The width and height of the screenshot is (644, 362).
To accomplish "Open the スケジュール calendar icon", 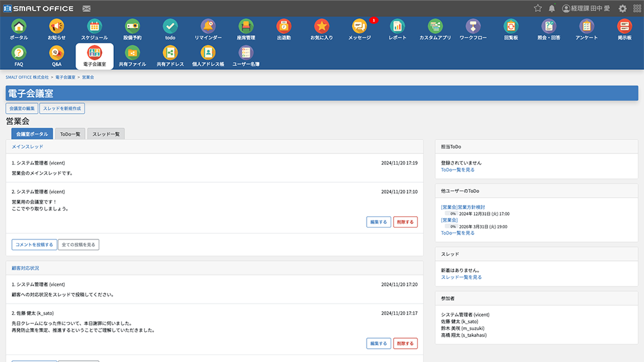I will [x=94, y=26].
